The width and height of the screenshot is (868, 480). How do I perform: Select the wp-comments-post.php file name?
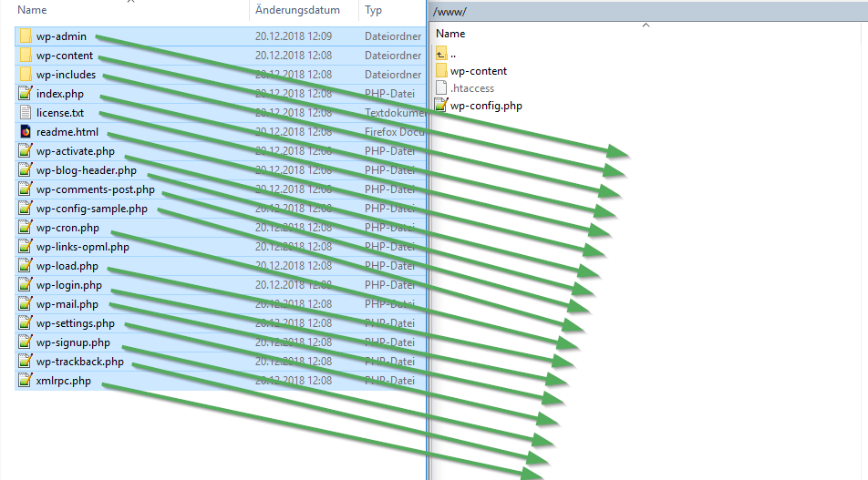95,189
